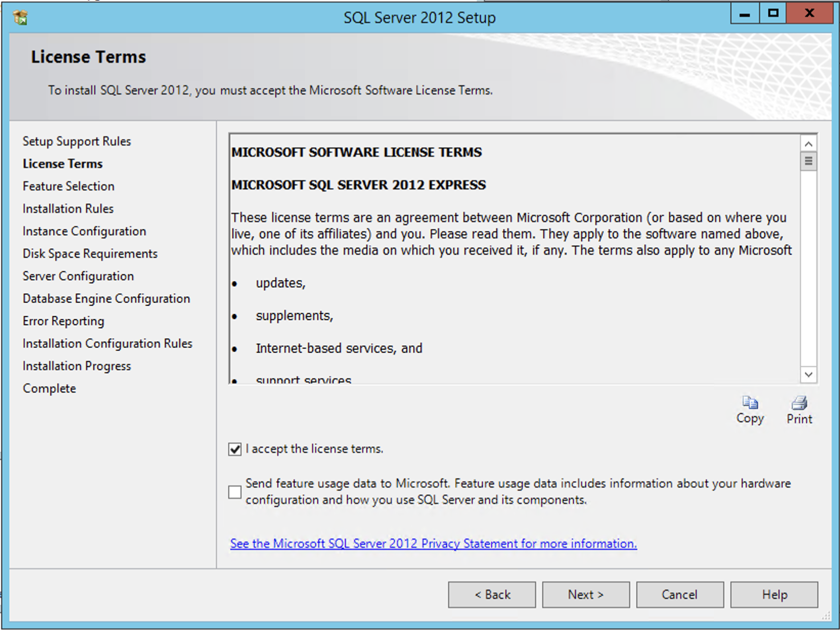Image resolution: width=840 pixels, height=630 pixels.
Task: Select Feature Selection in the sidebar
Action: pyautogui.click(x=68, y=186)
